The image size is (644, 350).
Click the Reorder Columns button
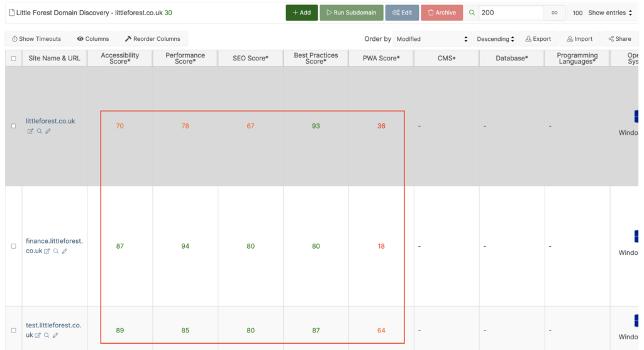pyautogui.click(x=153, y=38)
